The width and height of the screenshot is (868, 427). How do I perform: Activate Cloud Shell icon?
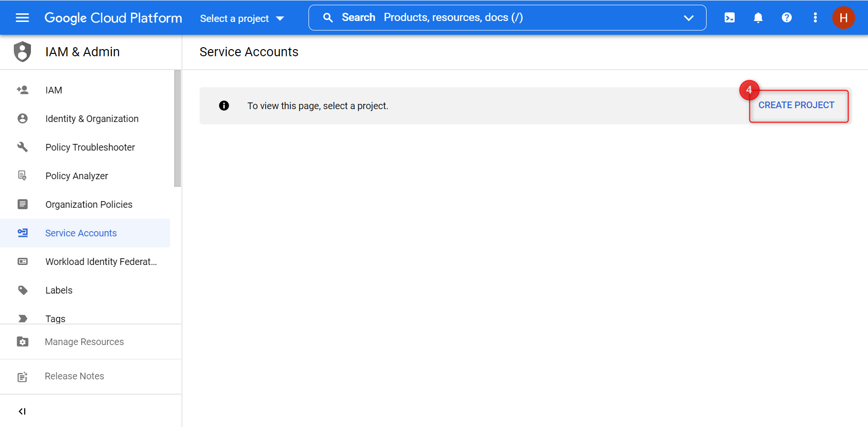[x=729, y=18]
